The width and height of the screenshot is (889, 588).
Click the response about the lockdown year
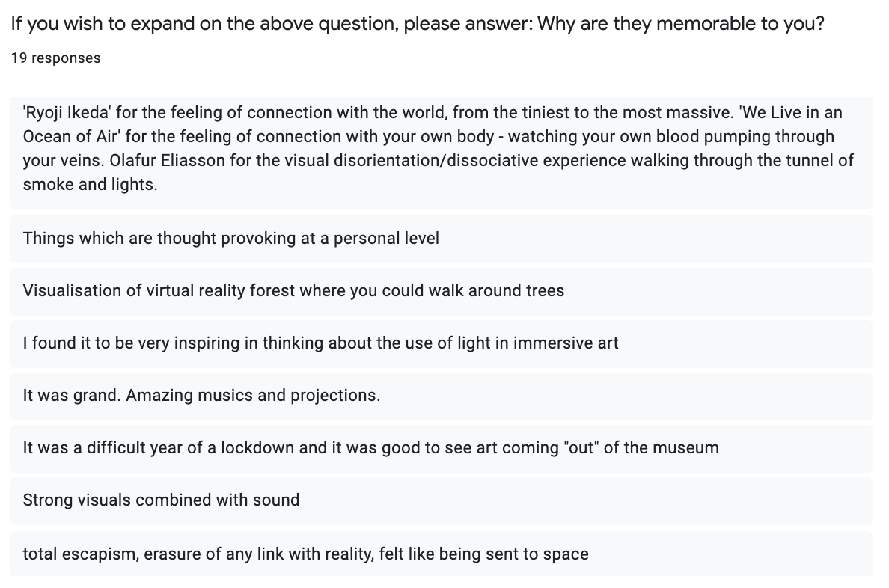370,448
